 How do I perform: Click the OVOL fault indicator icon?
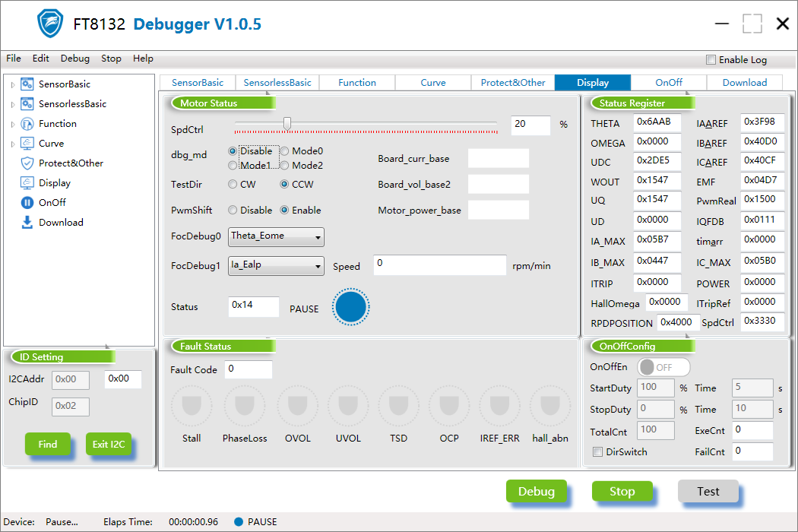(x=298, y=406)
